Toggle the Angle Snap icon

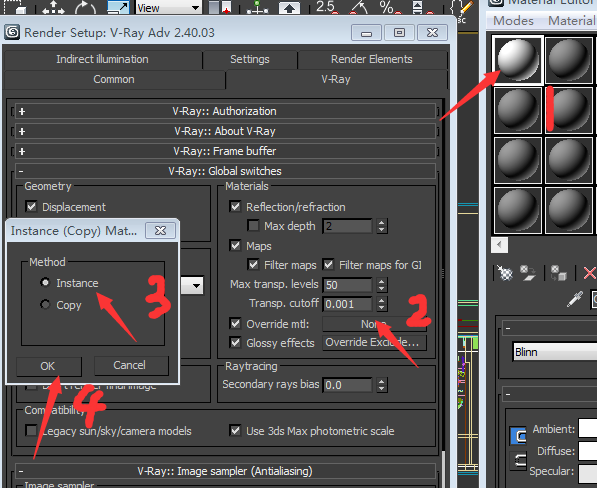pyautogui.click(x=358, y=8)
